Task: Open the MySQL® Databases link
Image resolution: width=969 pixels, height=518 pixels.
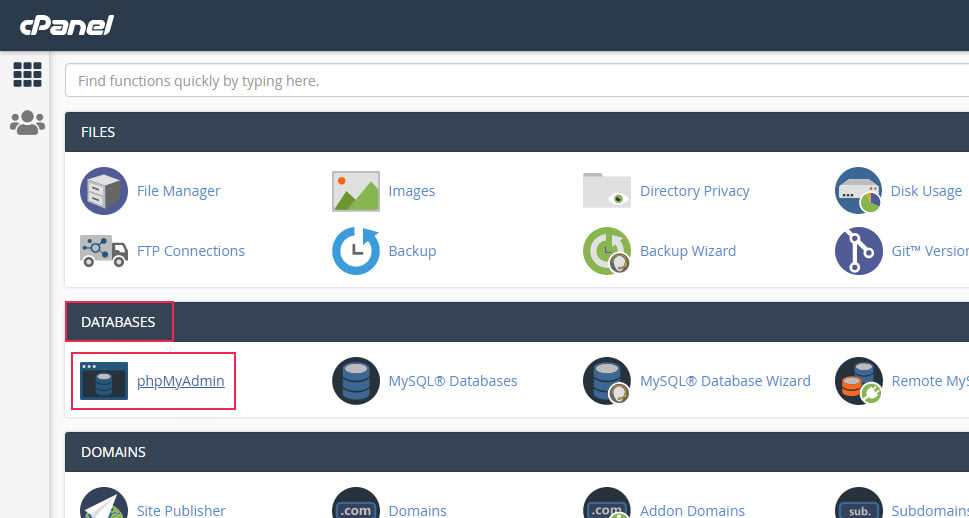Action: pyautogui.click(x=453, y=381)
